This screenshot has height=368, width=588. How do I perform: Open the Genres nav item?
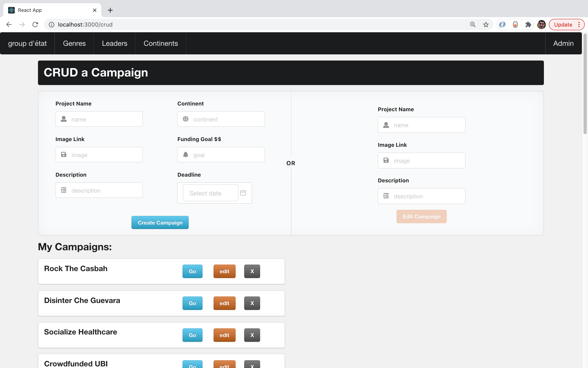point(74,43)
